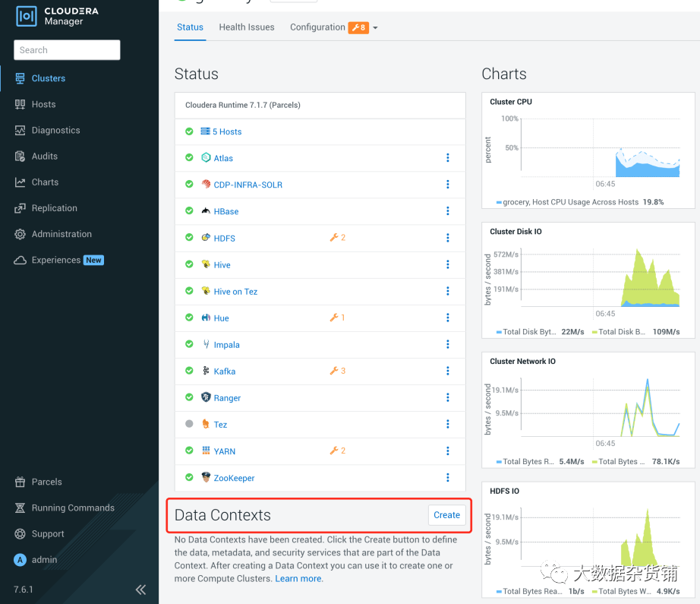Click the Kafka configuration wrench warning
The image size is (700, 604).
(338, 371)
